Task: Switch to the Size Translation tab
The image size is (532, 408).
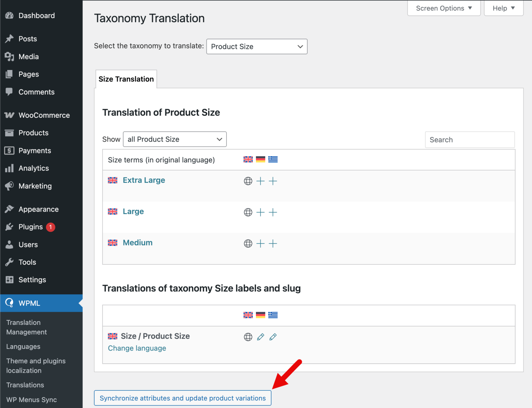Action: pyautogui.click(x=126, y=79)
